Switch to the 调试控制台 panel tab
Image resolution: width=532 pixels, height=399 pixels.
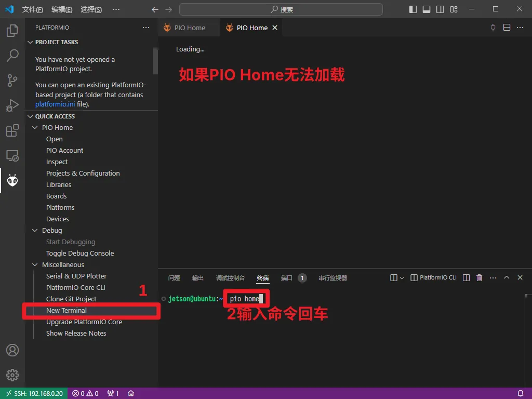click(230, 278)
